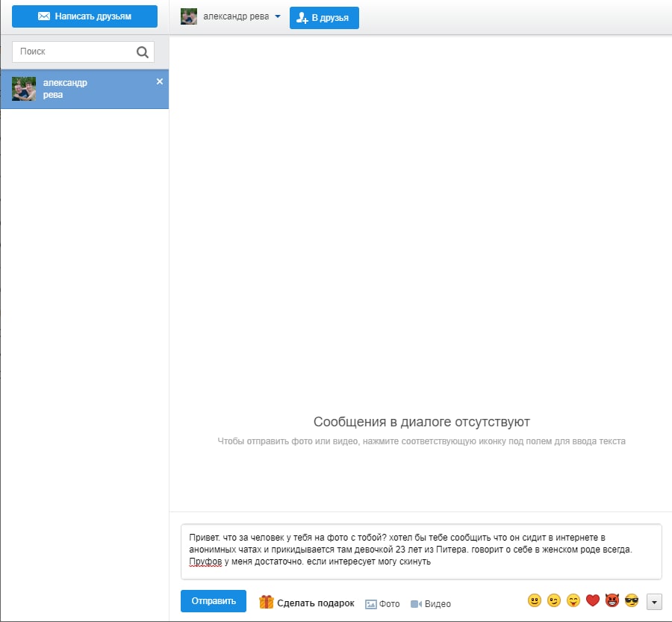Attach a photo via 'Фото'
Viewport: 672px width, 622px height.
tap(382, 604)
